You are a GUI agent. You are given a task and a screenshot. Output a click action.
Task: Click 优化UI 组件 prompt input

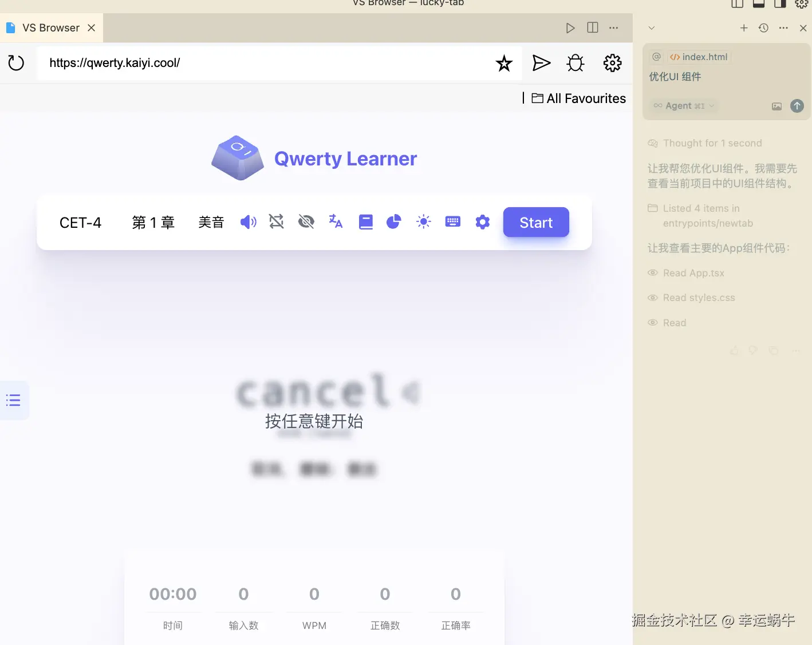pyautogui.click(x=675, y=77)
